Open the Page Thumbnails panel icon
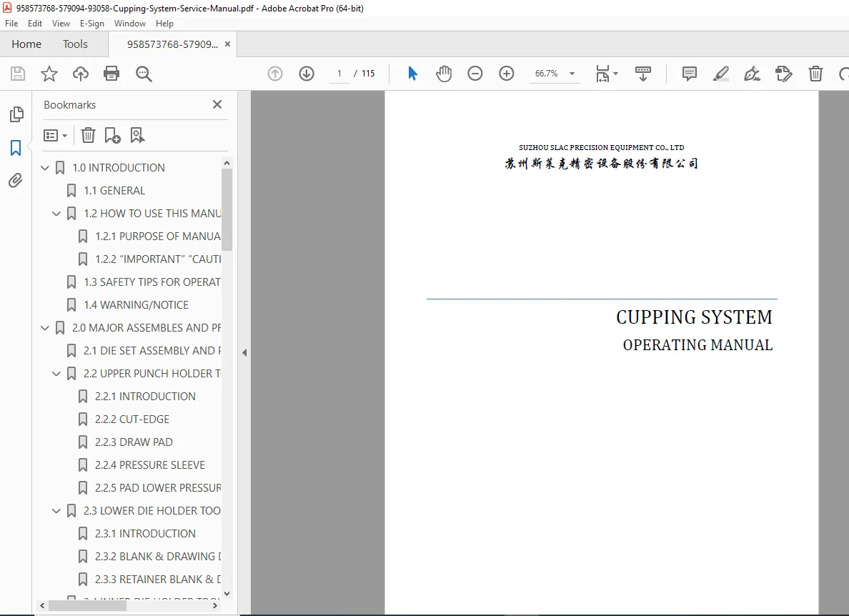The width and height of the screenshot is (849, 616). coord(16,114)
